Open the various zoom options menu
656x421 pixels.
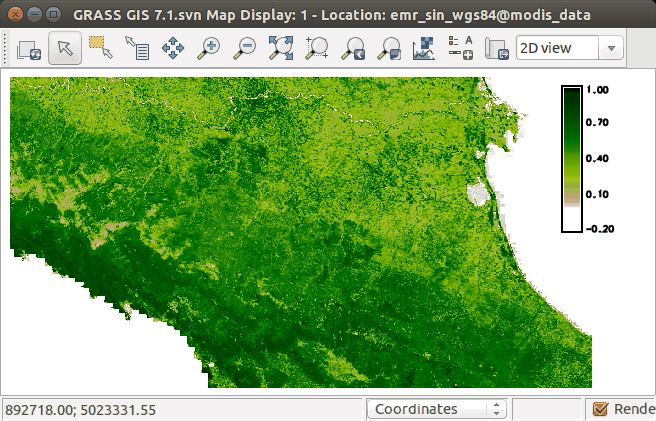click(389, 47)
